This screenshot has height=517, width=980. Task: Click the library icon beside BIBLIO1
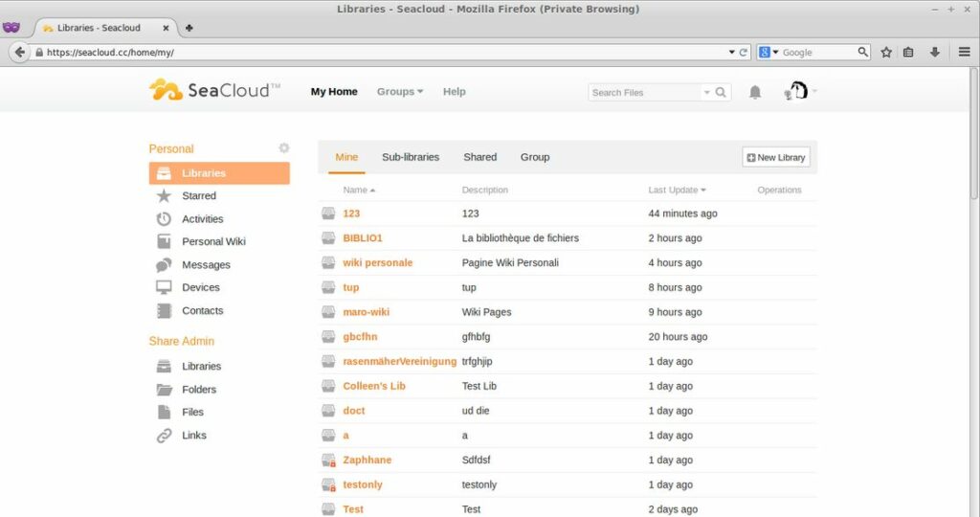point(328,238)
